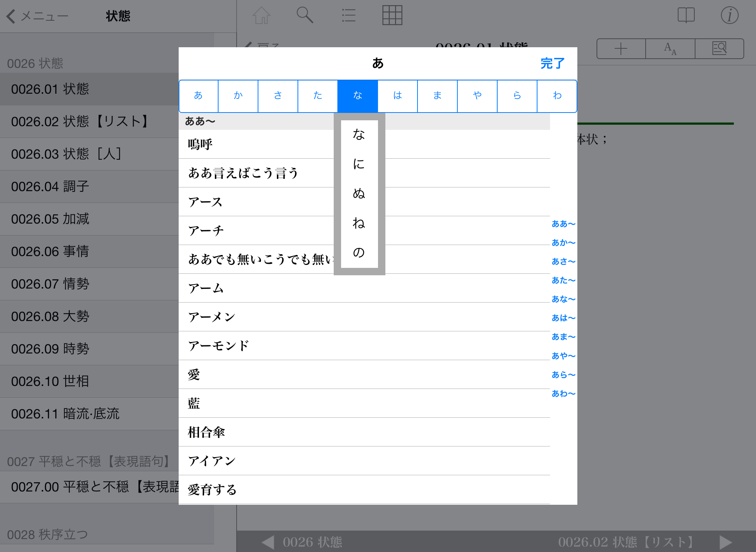This screenshot has width=756, height=552.
Task: Jump to あま〜 in side index
Action: tap(563, 337)
